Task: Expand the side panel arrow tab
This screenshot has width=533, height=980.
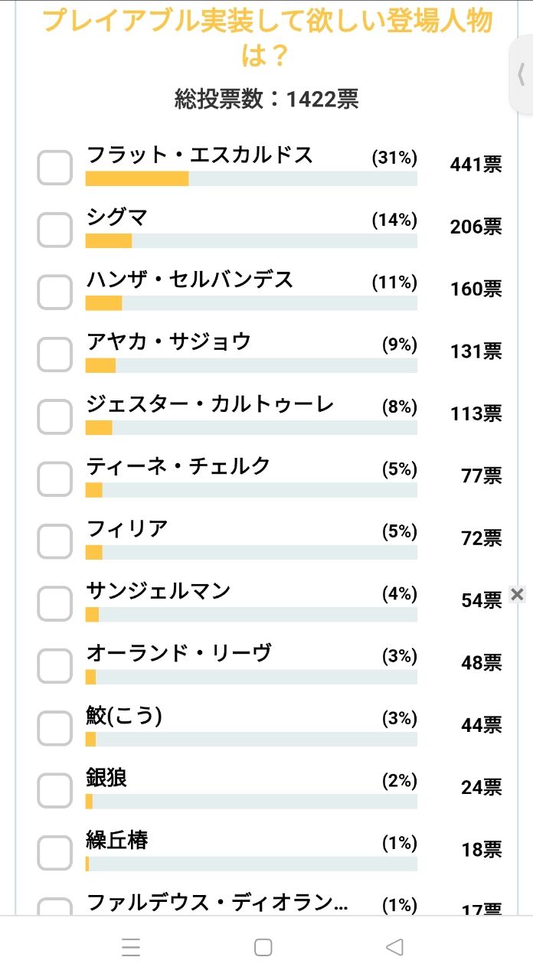Action: click(x=522, y=74)
